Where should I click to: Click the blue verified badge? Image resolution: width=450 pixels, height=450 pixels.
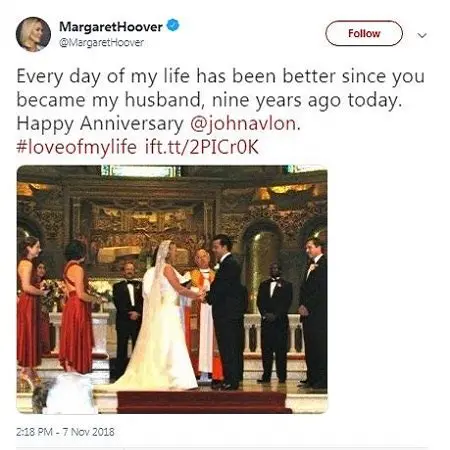[173, 25]
